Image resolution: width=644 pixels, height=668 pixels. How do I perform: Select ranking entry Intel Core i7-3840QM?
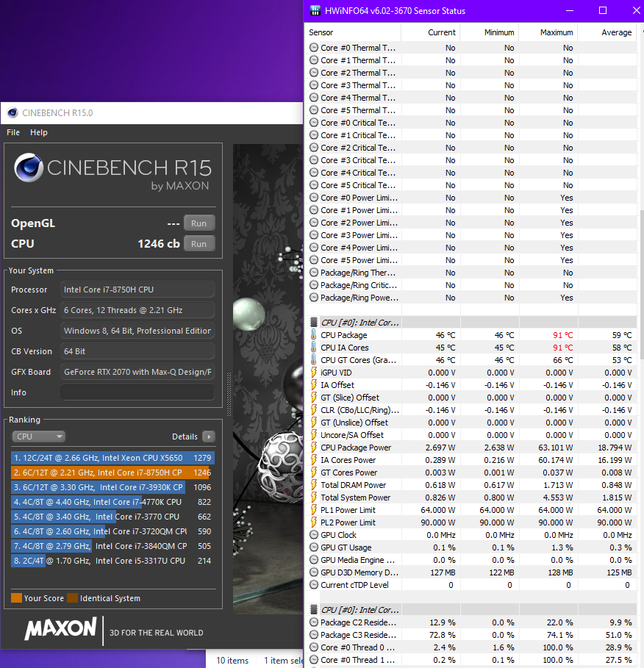(x=112, y=546)
